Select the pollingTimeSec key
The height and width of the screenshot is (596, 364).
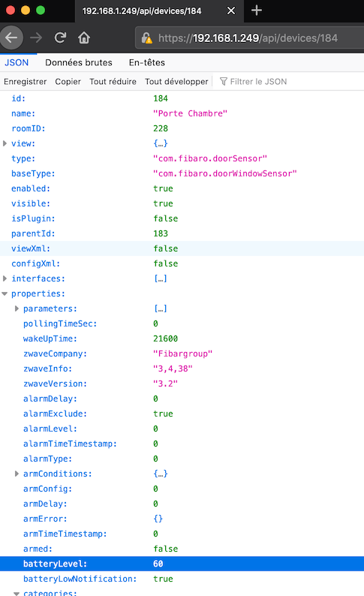(60, 324)
